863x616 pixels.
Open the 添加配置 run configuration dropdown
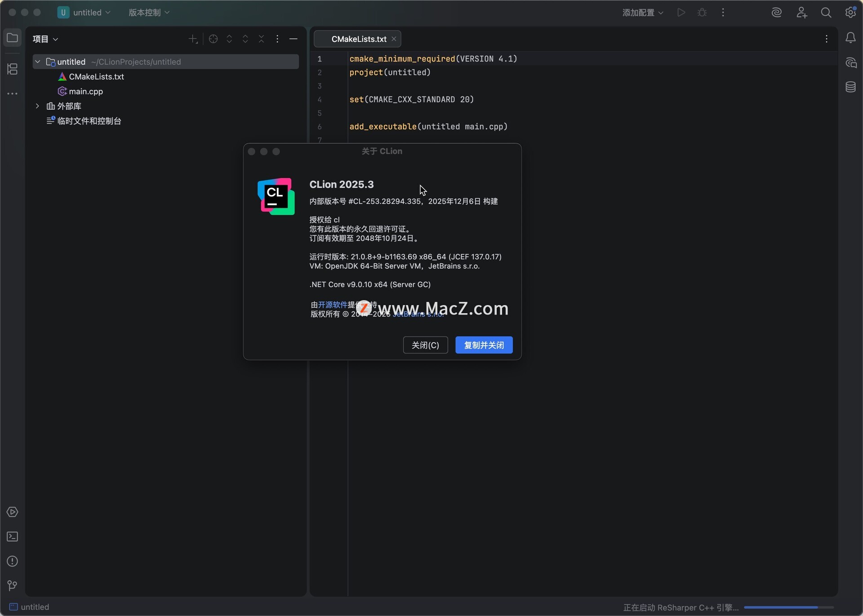643,13
